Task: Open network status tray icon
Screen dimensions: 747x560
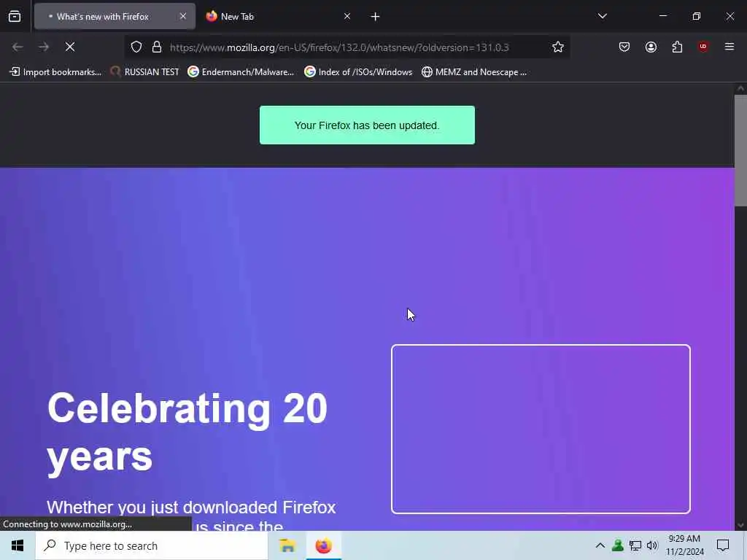Action: (635, 545)
